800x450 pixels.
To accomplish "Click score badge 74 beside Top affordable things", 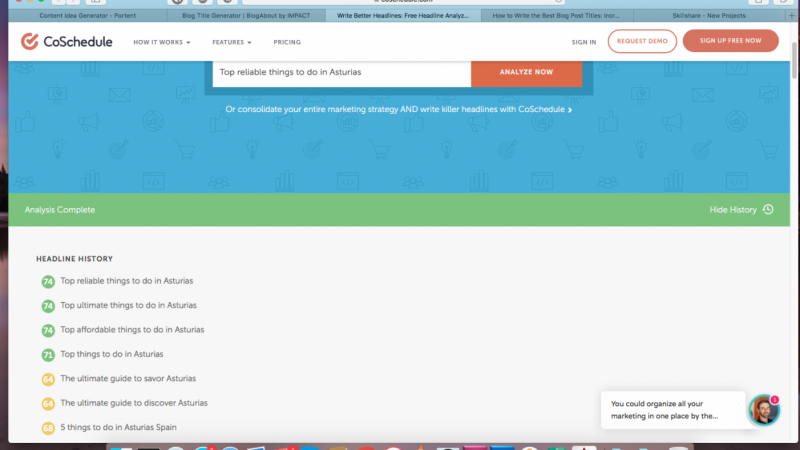I will (48, 331).
